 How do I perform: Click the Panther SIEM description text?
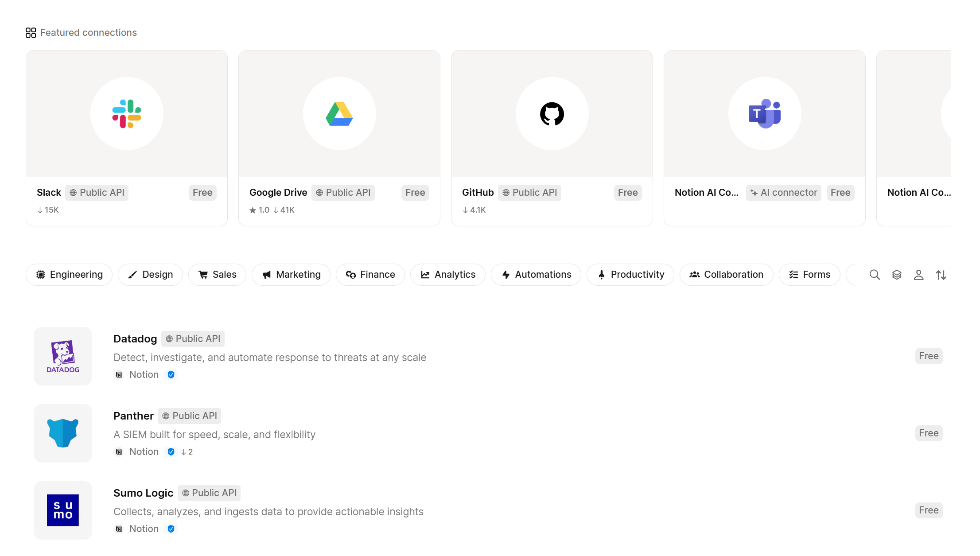click(x=214, y=435)
